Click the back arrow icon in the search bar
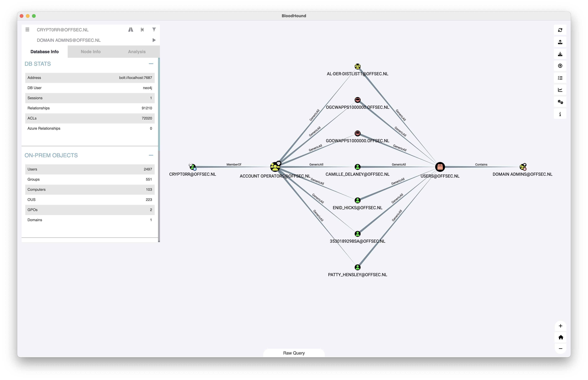588x380 pixels. tap(142, 30)
